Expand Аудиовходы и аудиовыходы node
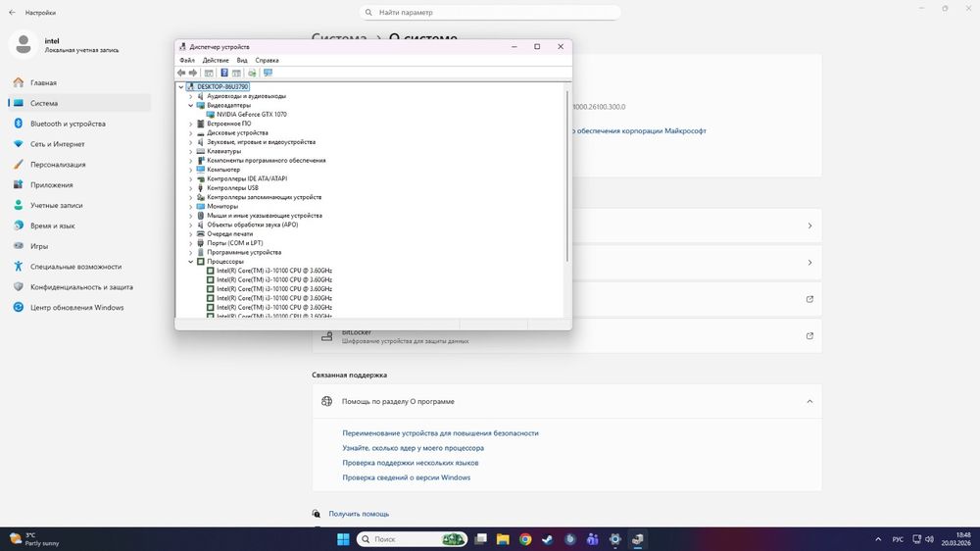Screen dimensions: 980x551 point(191,96)
